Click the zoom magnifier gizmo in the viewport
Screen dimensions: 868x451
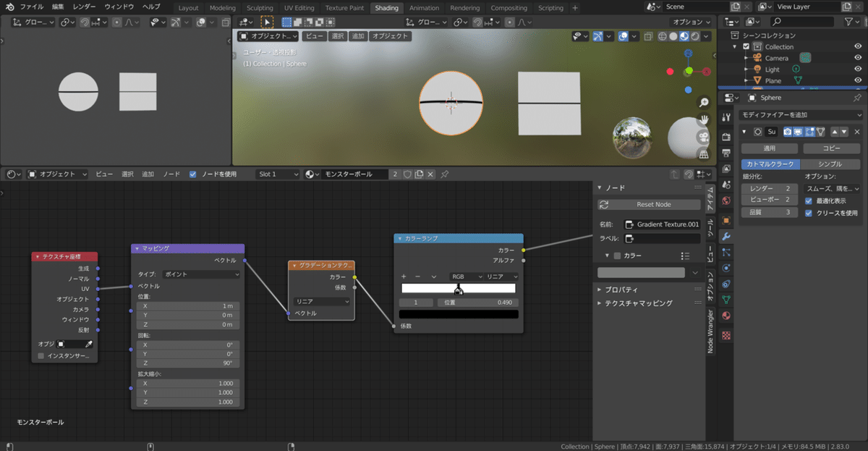704,104
